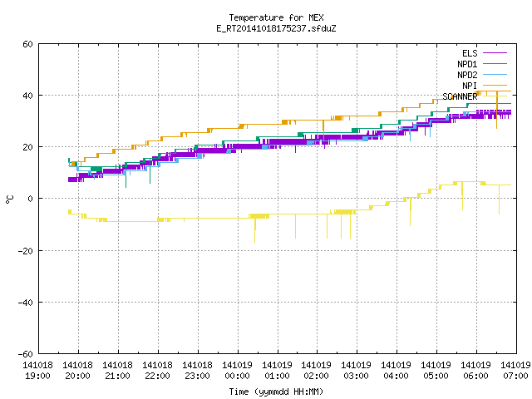Click the x-axis tick label 141018 20:00

(x=77, y=371)
